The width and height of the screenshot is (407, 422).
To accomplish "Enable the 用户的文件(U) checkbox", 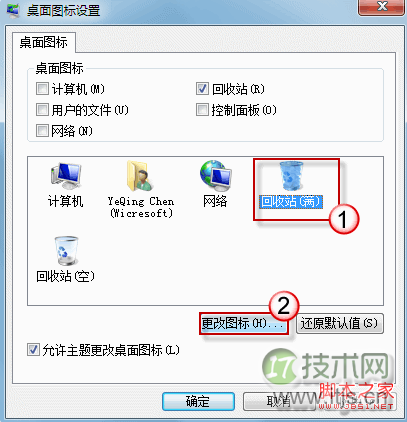I will tap(42, 110).
